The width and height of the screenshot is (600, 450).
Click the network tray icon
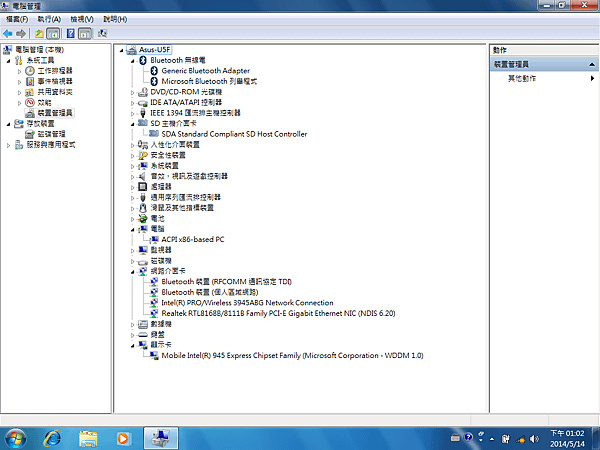click(520, 439)
